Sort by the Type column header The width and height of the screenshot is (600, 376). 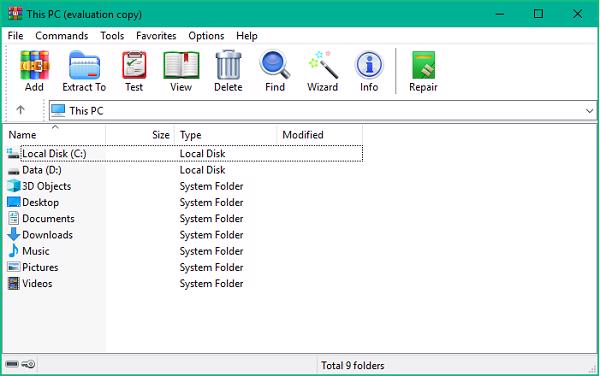[226, 135]
